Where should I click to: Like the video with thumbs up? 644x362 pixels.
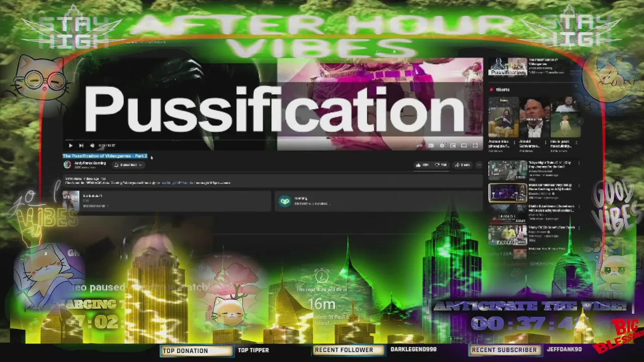point(422,165)
